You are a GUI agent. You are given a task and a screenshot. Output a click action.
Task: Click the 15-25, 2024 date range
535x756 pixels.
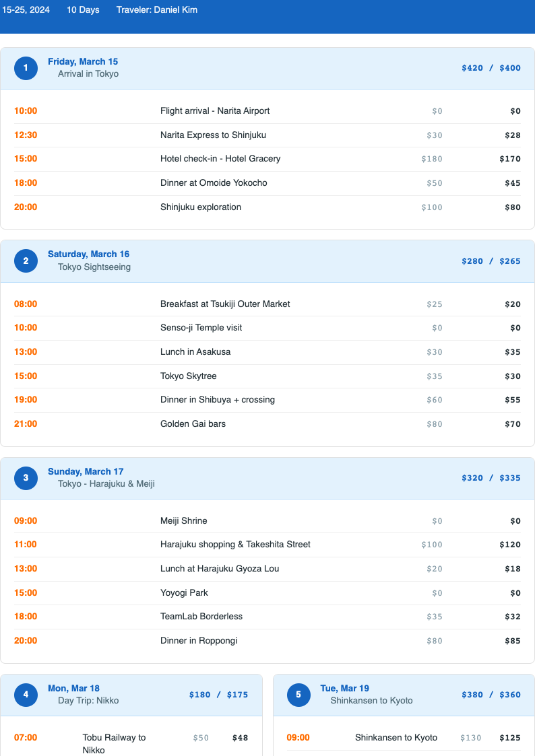[x=27, y=9]
